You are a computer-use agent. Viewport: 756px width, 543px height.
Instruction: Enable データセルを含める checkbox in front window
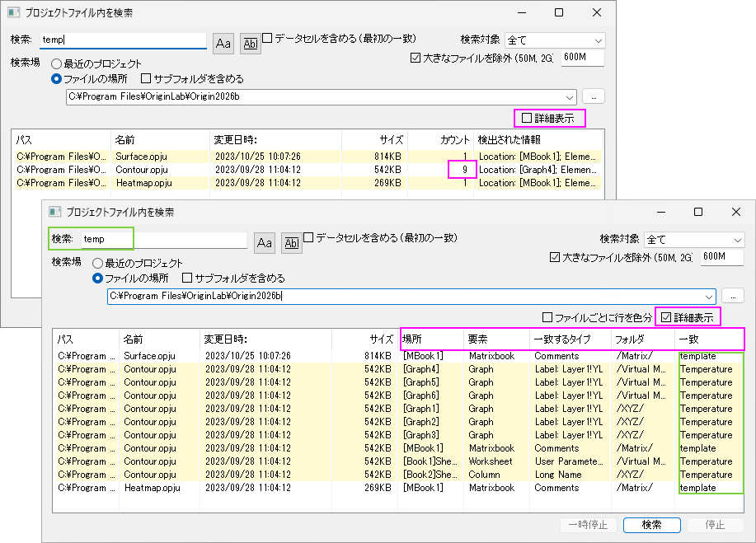pyautogui.click(x=308, y=237)
